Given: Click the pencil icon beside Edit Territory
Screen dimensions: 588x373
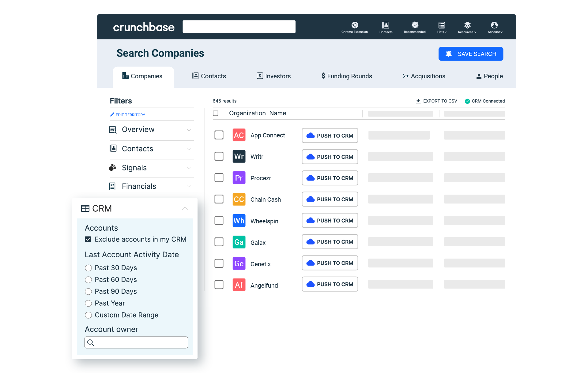Looking at the screenshot, I should (x=112, y=114).
